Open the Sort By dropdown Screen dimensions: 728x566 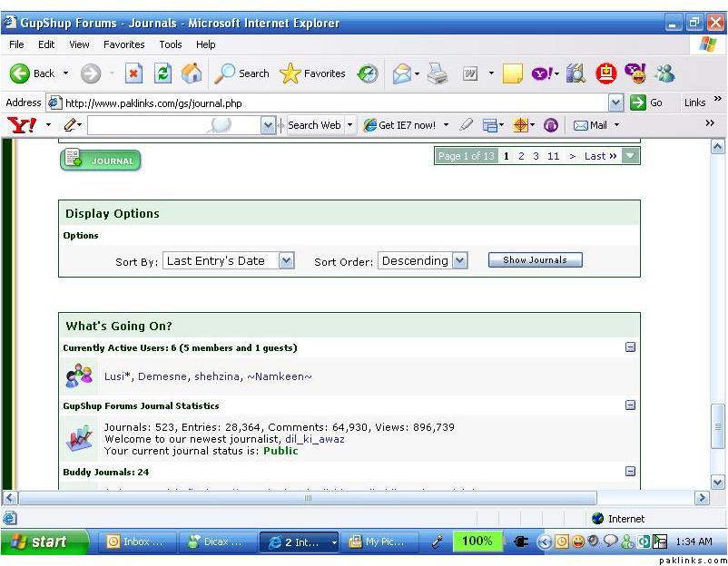(286, 261)
